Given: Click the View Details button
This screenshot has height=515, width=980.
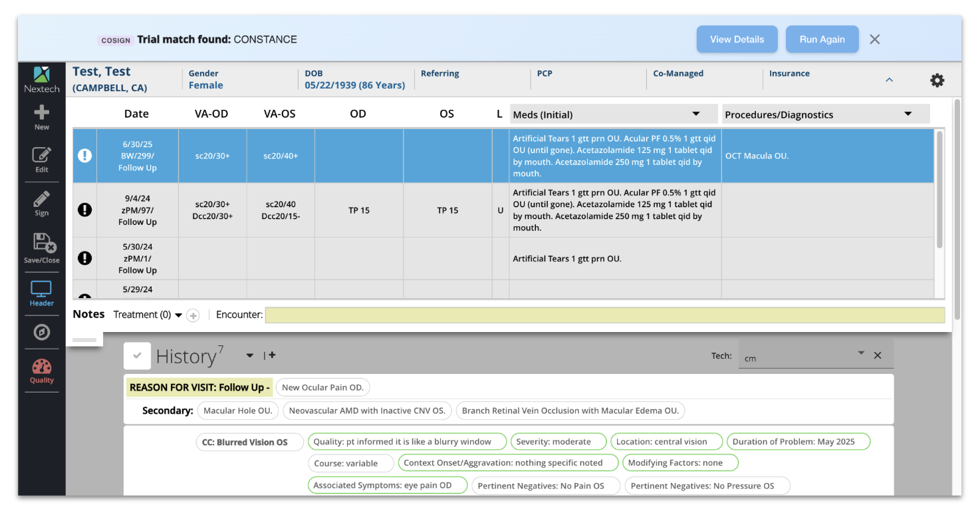Looking at the screenshot, I should point(737,39).
